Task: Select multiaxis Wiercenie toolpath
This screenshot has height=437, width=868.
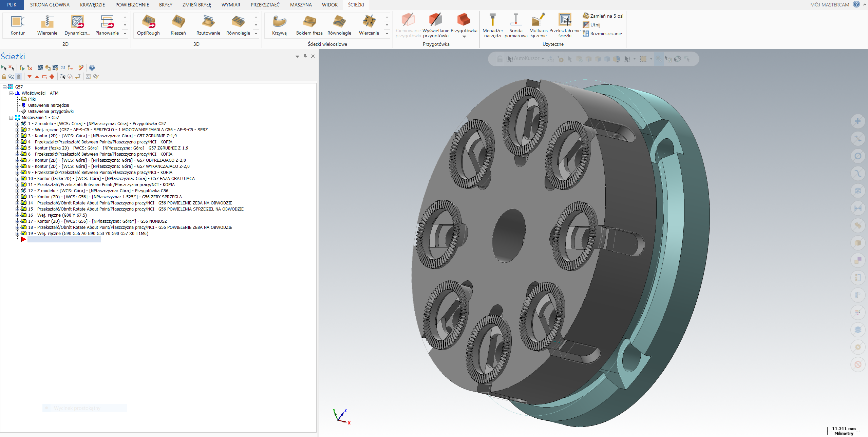Action: pos(369,25)
